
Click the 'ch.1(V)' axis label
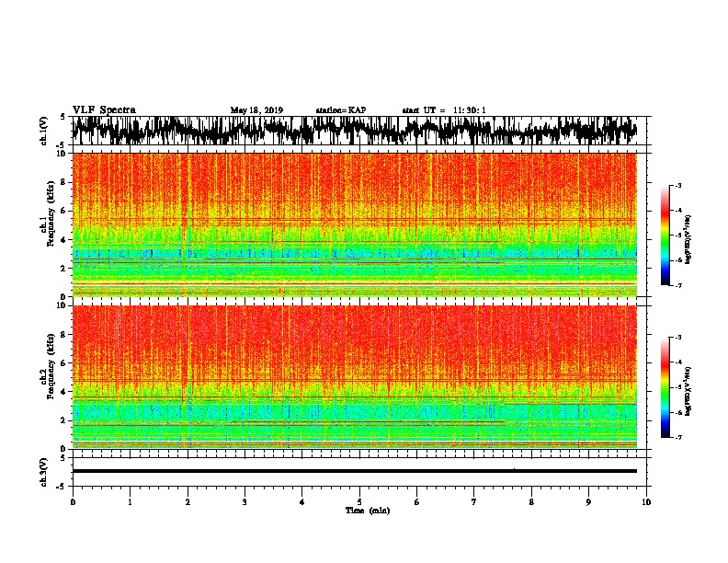(44, 131)
